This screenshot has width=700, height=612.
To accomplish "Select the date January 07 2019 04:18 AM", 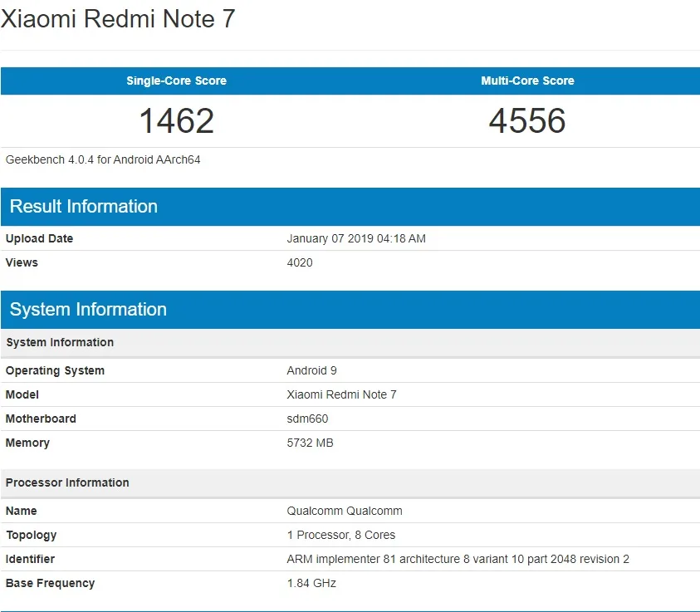I will [x=356, y=238].
